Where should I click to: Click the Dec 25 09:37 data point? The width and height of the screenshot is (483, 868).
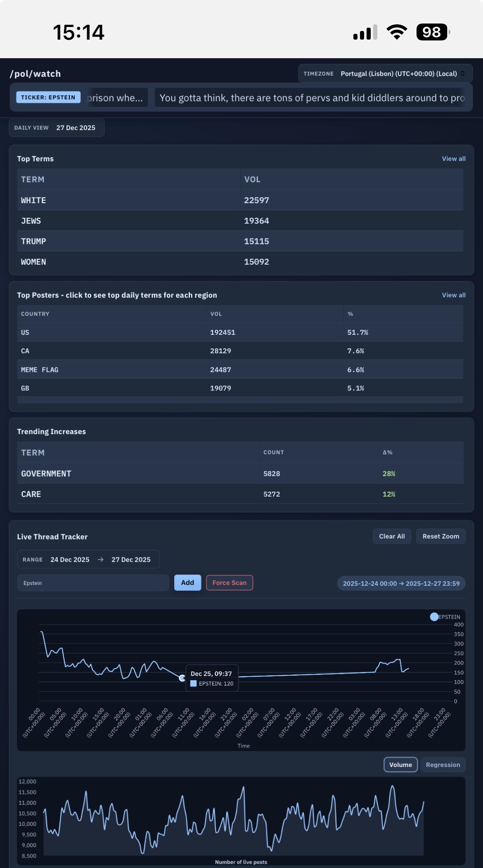click(182, 678)
